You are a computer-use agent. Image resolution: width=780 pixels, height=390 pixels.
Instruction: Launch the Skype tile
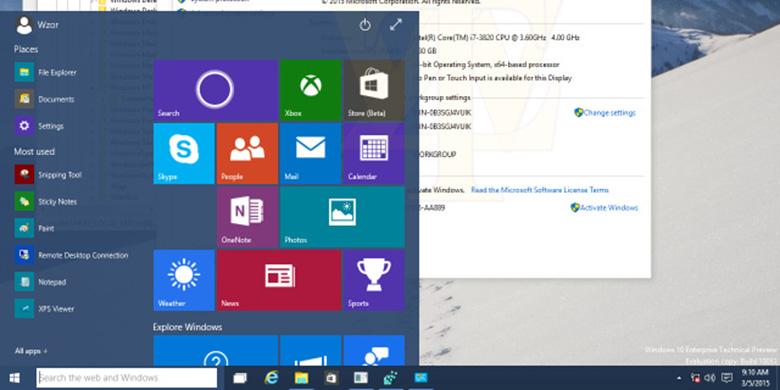(184, 153)
